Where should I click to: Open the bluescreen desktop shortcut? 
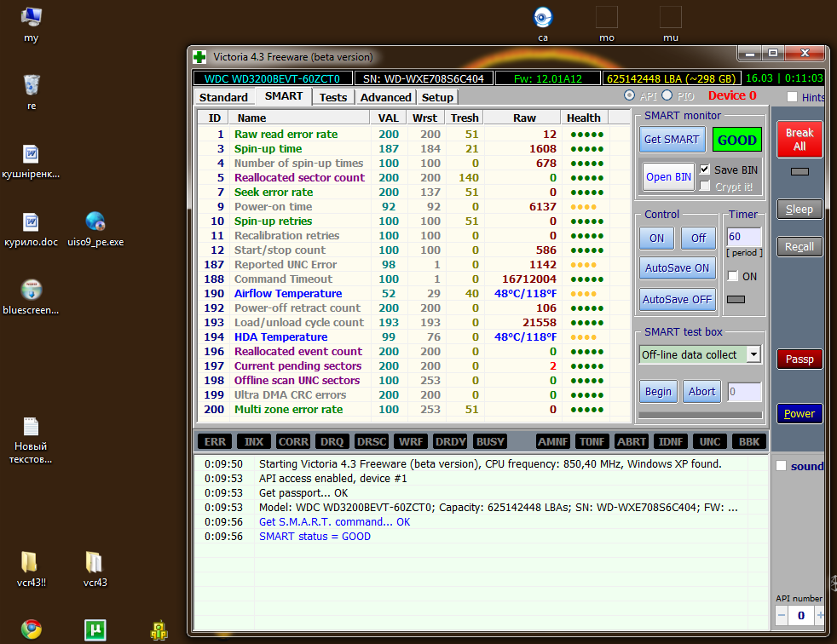pyautogui.click(x=32, y=290)
